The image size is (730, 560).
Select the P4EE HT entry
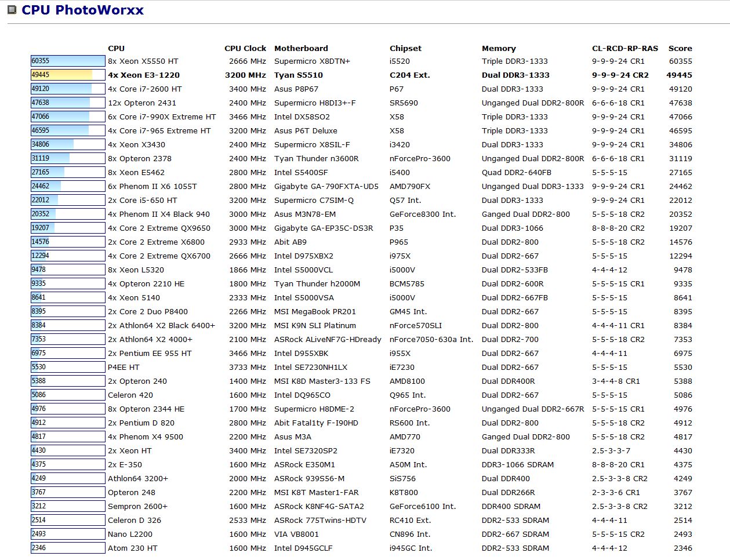(x=124, y=367)
